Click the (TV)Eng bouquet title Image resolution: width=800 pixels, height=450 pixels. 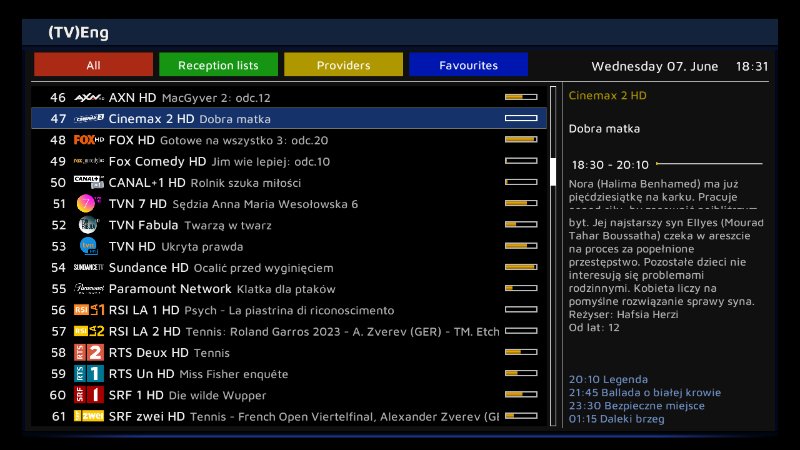point(78,33)
